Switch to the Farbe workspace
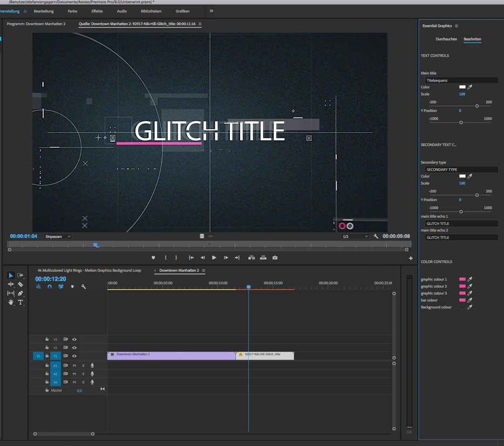 pos(73,11)
